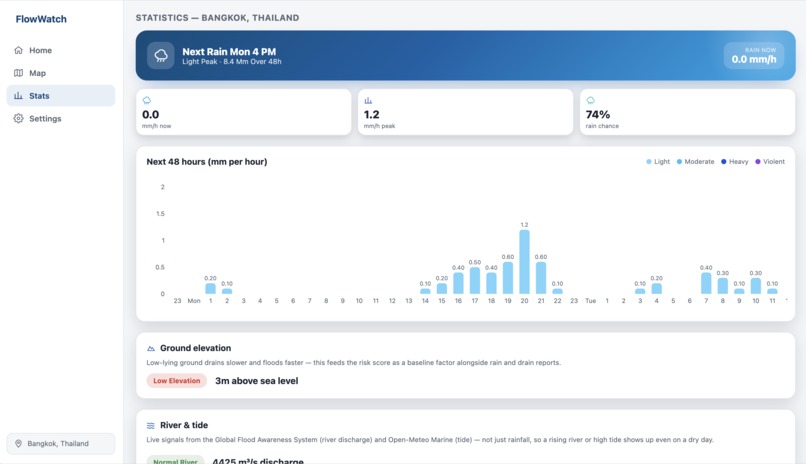
Task: Click the Low Elevation badge
Action: [x=176, y=381]
